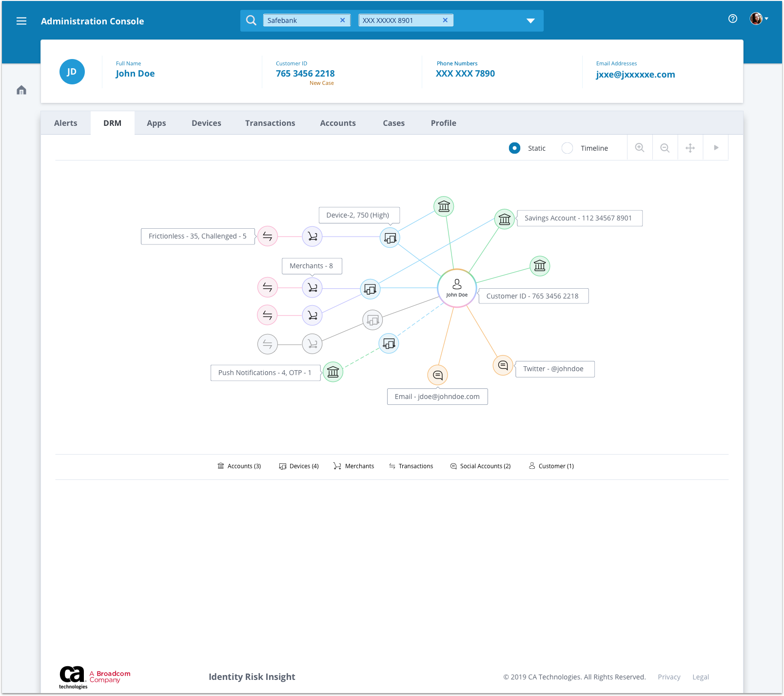Screen dimensions: 784x696
Task: Select the pan/move graph tool
Action: click(x=690, y=148)
